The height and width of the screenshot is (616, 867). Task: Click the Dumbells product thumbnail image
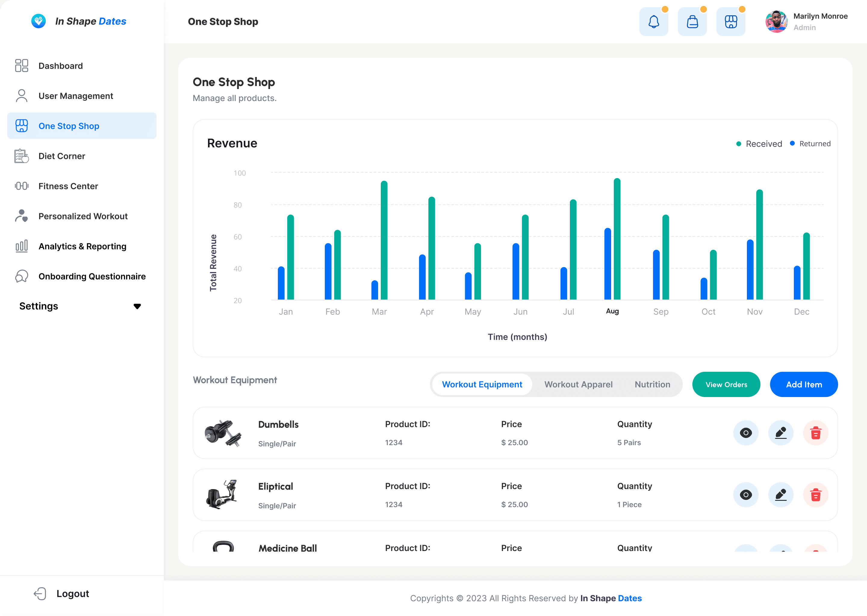(x=223, y=433)
